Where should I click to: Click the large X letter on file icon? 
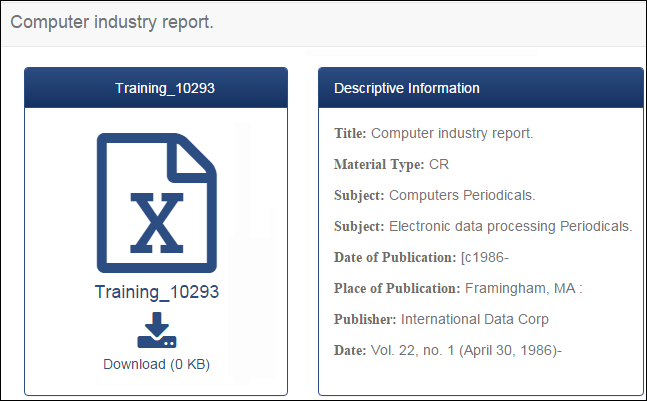(x=157, y=223)
